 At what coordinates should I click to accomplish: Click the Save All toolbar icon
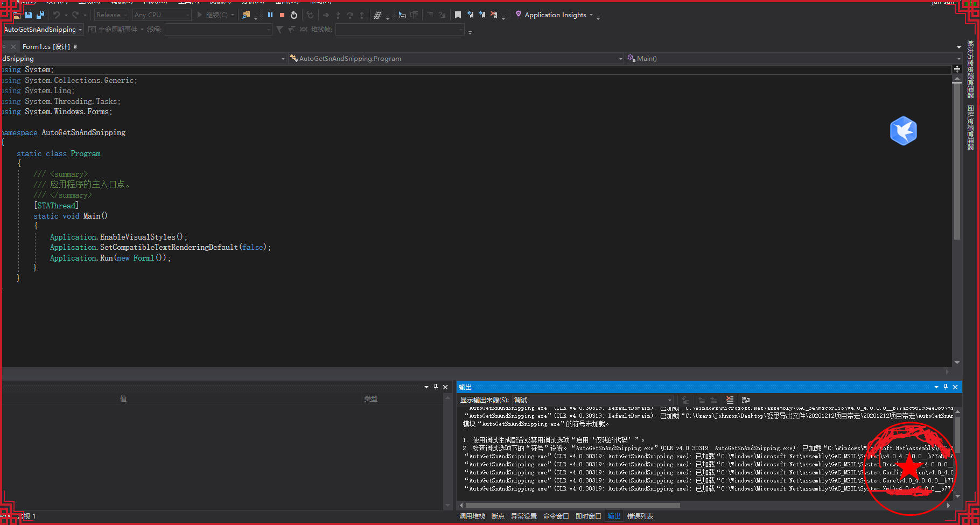coord(40,15)
